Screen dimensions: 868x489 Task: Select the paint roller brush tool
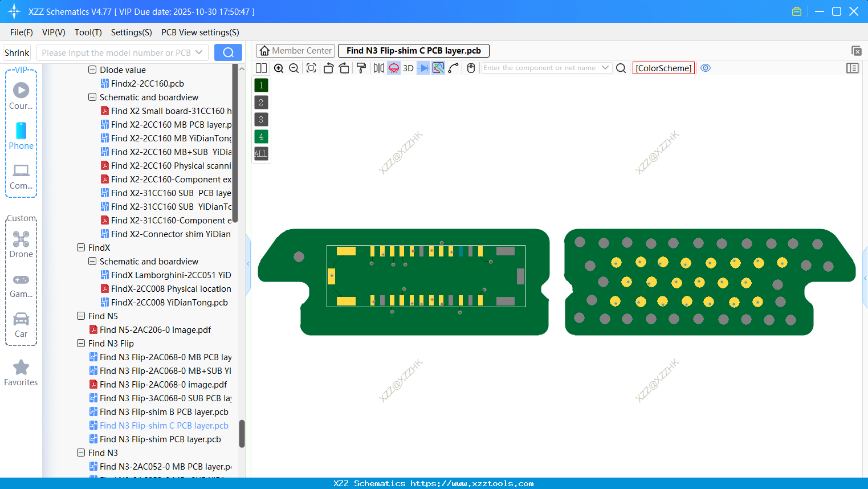click(361, 68)
